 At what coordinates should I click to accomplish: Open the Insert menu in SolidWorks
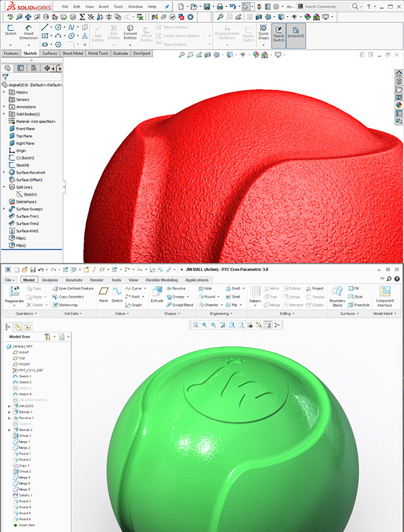[x=104, y=7]
